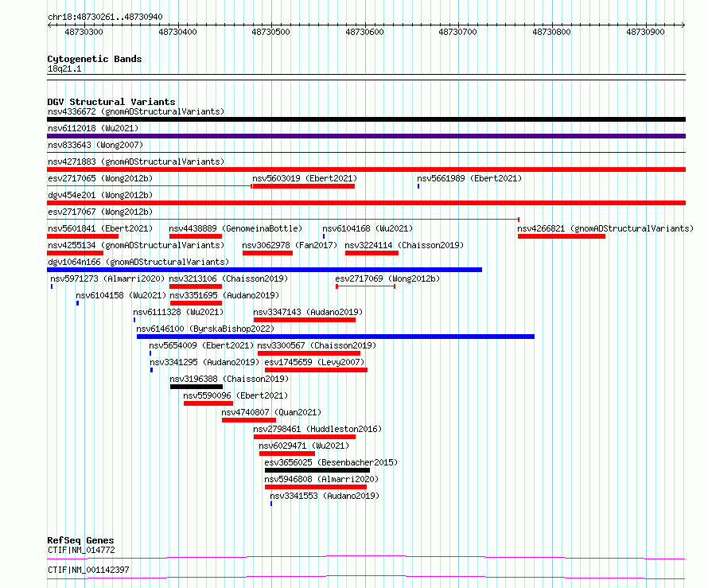
Task: Select the black nsv4336672 variant bar
Action: pos(366,119)
